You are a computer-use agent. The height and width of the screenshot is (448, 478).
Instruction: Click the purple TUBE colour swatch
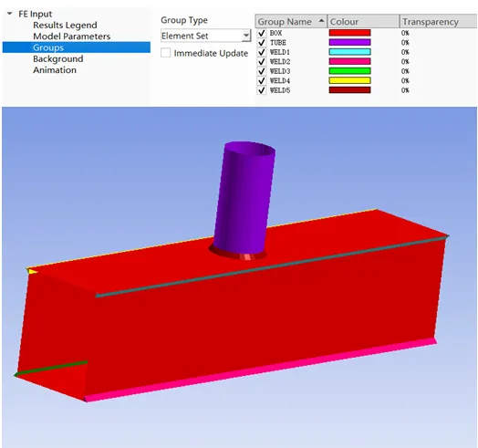[x=349, y=42]
